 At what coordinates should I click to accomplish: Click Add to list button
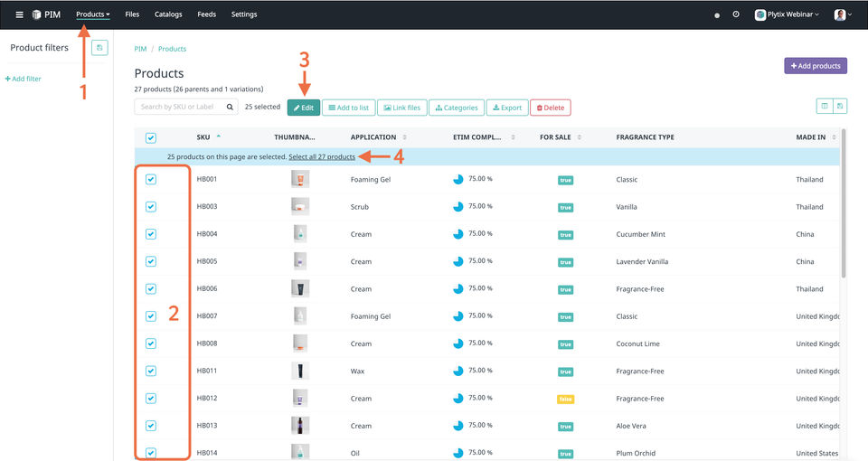tap(349, 108)
